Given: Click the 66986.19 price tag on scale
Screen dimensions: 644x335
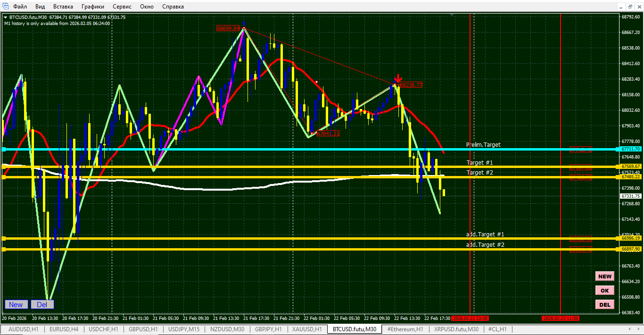Looking at the screenshot, I should pos(631,239).
